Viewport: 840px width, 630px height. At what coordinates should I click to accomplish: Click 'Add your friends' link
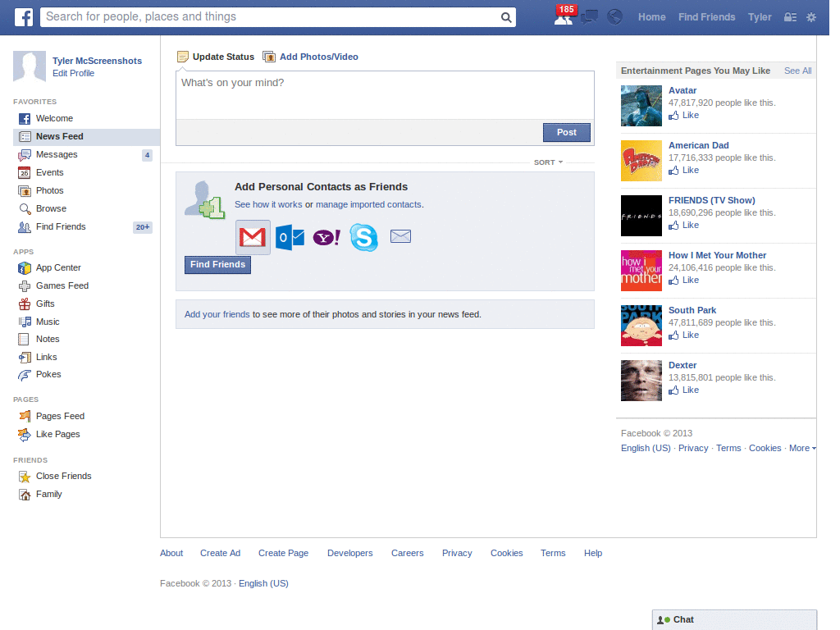[x=217, y=314]
